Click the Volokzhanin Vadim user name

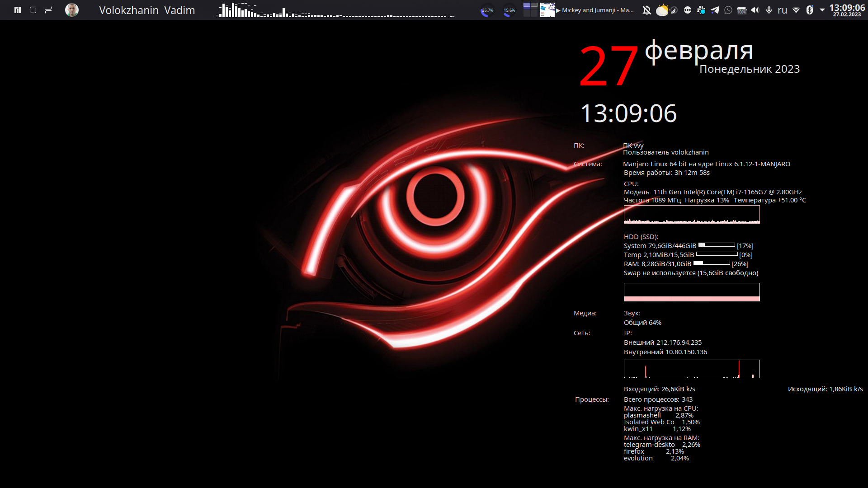[147, 10]
